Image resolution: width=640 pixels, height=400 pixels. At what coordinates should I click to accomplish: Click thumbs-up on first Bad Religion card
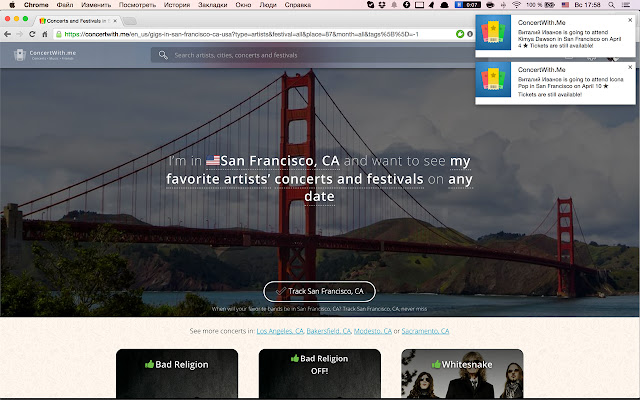click(x=149, y=364)
